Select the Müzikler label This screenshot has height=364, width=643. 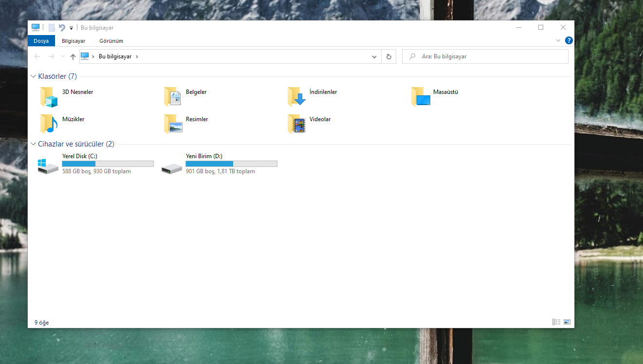coord(73,119)
